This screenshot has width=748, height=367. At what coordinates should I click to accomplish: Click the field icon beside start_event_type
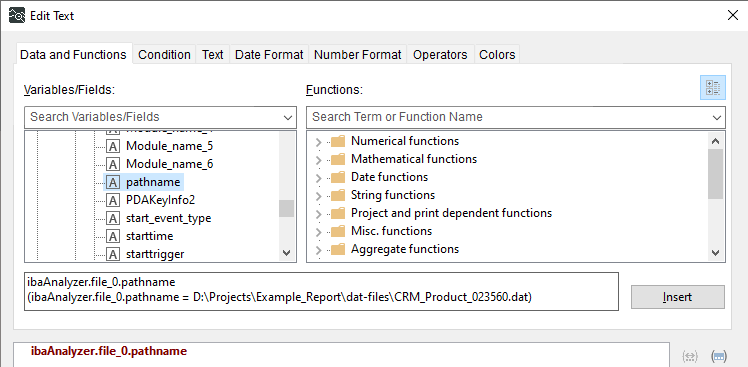tap(113, 218)
